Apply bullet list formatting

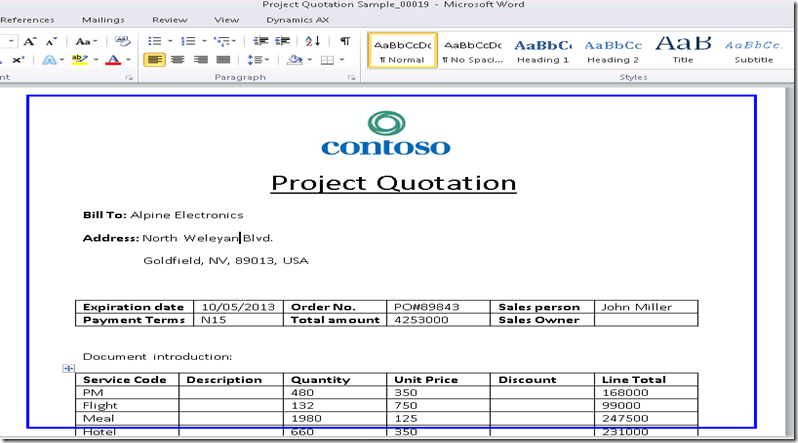pyautogui.click(x=154, y=41)
